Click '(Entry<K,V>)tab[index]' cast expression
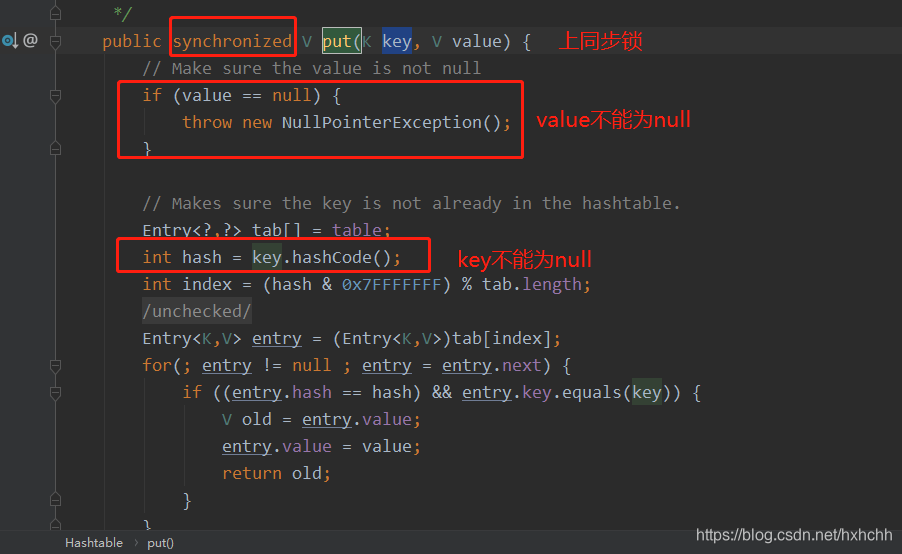The width and height of the screenshot is (902, 554). [x=442, y=338]
